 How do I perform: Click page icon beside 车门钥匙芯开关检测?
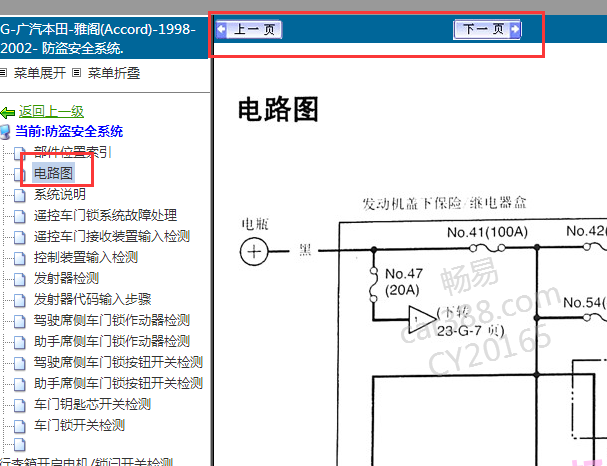20,405
